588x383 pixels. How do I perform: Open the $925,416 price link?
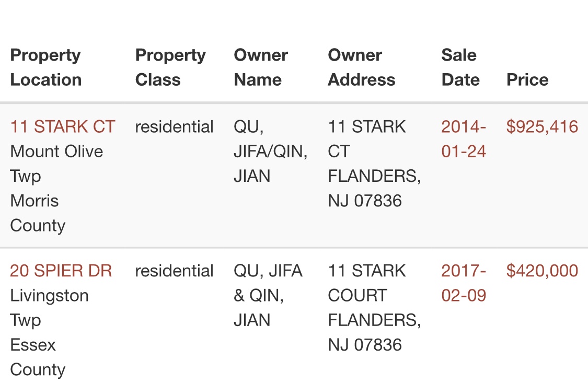[542, 127]
